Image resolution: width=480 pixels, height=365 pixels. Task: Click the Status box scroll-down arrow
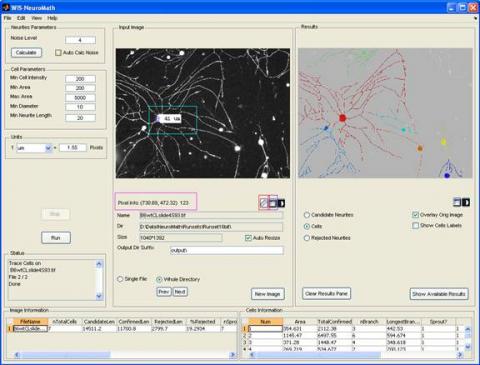point(99,296)
